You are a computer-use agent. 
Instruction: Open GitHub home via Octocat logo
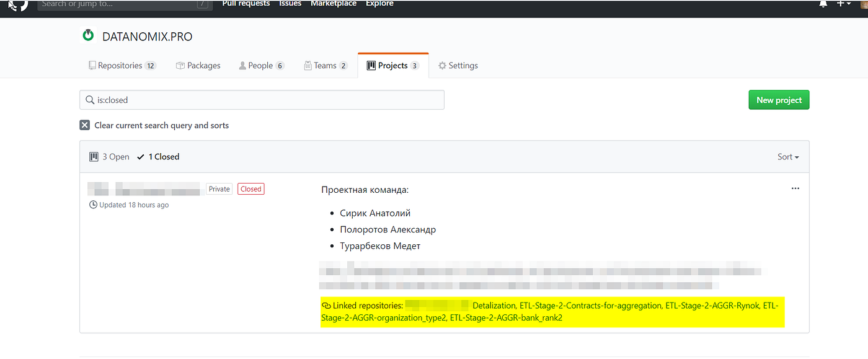[x=18, y=4]
